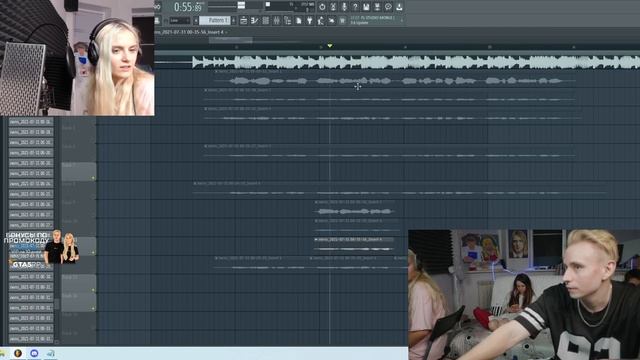Click the FL Studio fruit icon in taskbar

tap(18, 353)
